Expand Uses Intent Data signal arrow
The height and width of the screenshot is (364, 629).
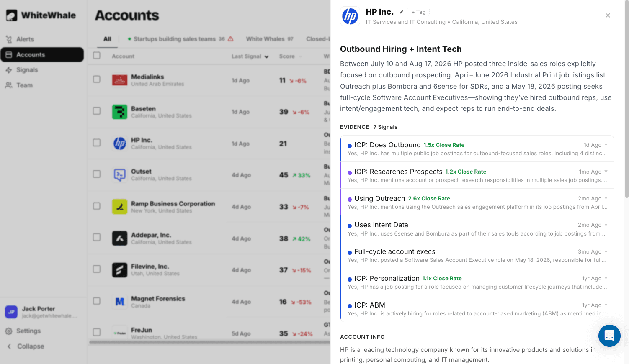pyautogui.click(x=606, y=225)
